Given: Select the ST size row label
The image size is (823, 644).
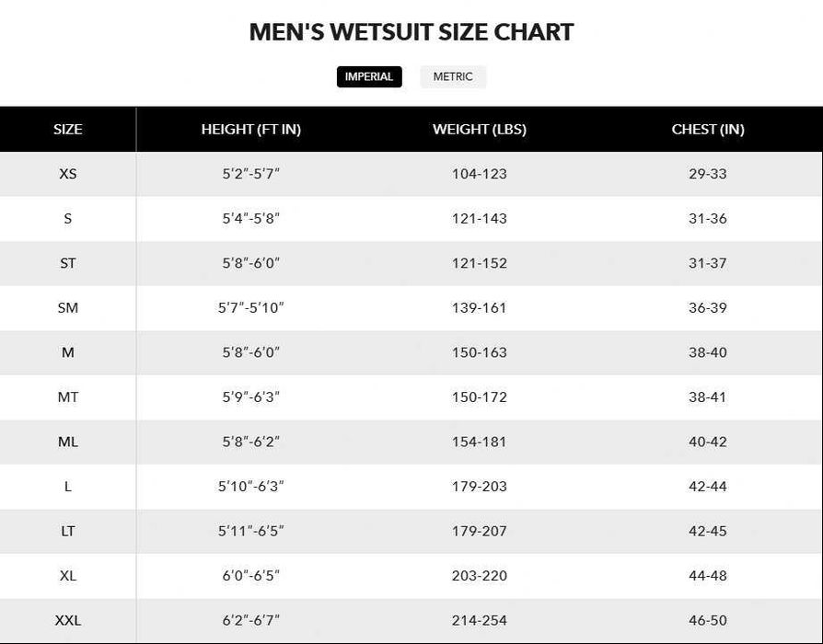Looking at the screenshot, I should point(68,263).
